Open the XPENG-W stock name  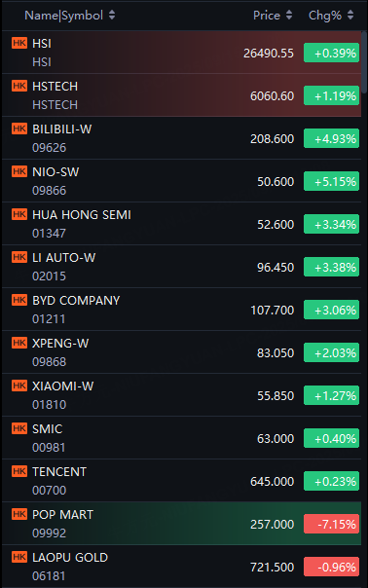(x=60, y=343)
